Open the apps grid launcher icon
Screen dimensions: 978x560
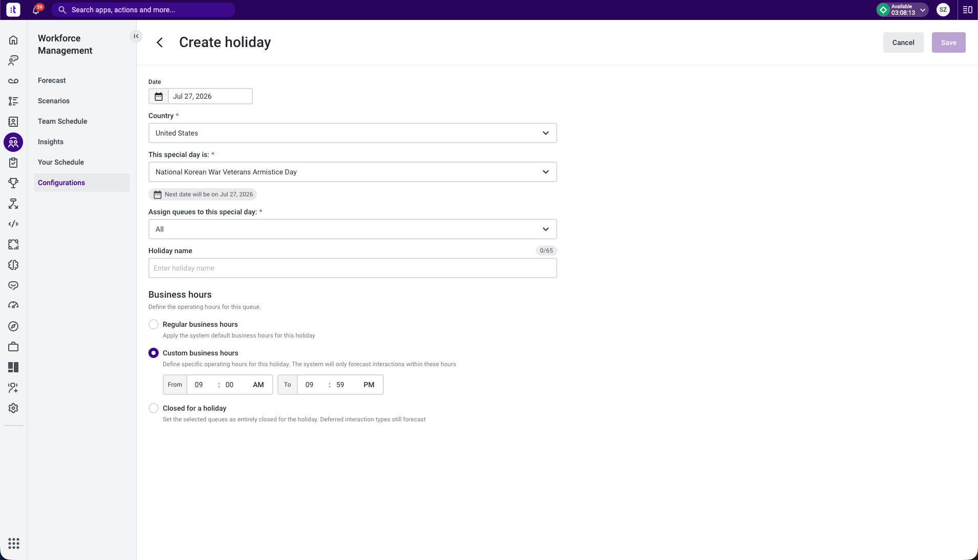14,543
